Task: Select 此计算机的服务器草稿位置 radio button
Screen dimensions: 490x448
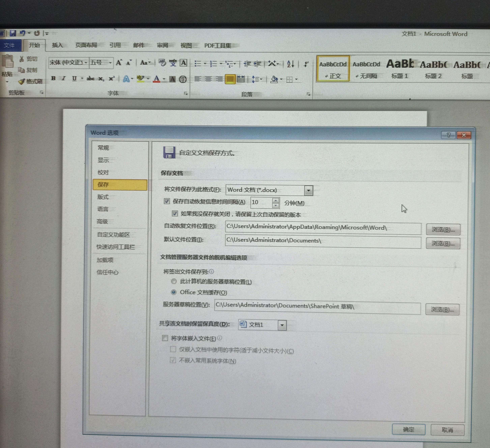Action: pos(174,281)
